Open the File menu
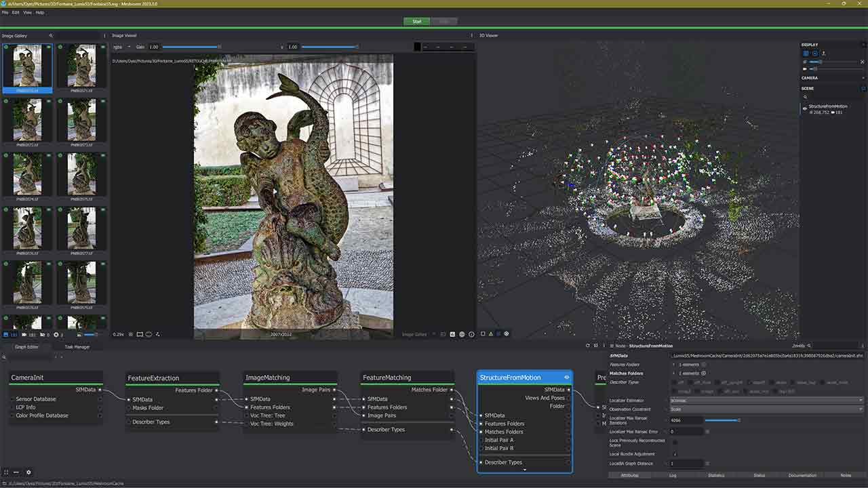 point(5,13)
